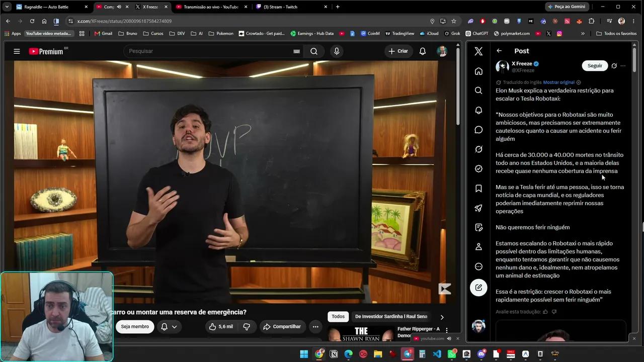Open the YouTube hamburger guide menu
Viewport: 644px width, 362px height.
pyautogui.click(x=17, y=51)
